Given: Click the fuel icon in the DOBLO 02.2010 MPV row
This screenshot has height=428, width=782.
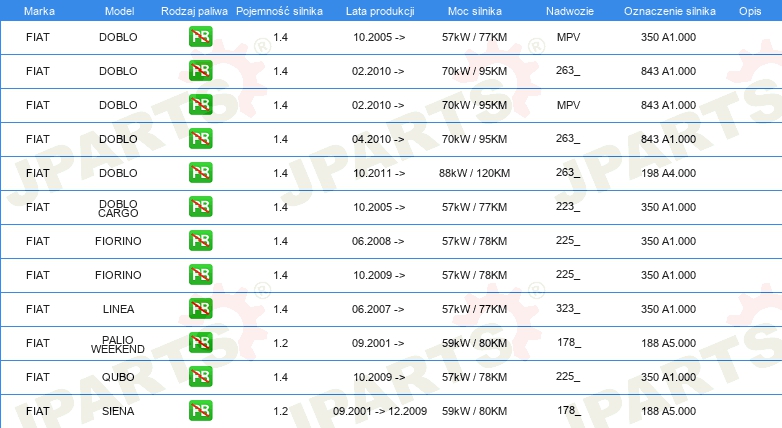Looking at the screenshot, I should click(x=200, y=105).
